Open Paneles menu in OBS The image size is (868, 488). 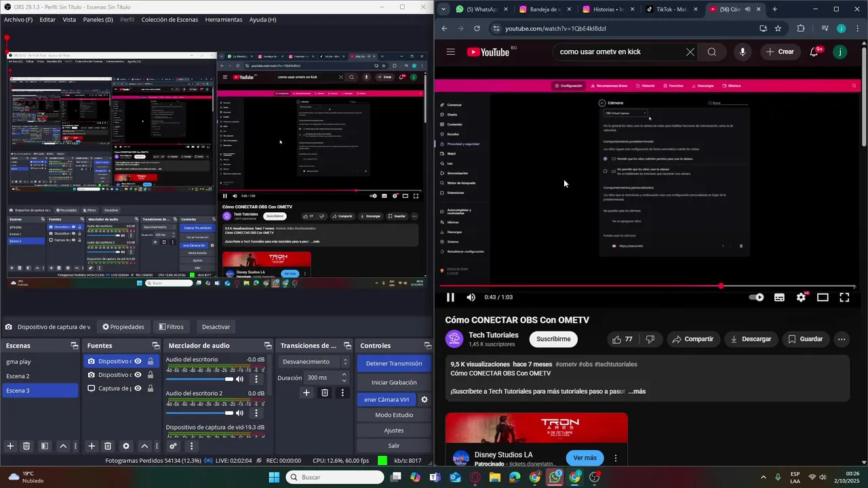[x=98, y=20]
